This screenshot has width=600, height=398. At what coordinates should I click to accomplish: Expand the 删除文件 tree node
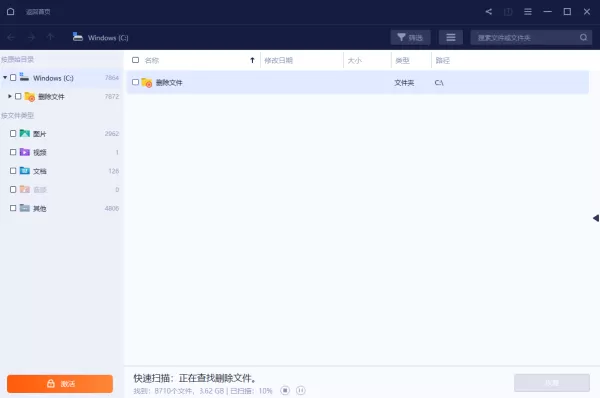click(x=10, y=96)
